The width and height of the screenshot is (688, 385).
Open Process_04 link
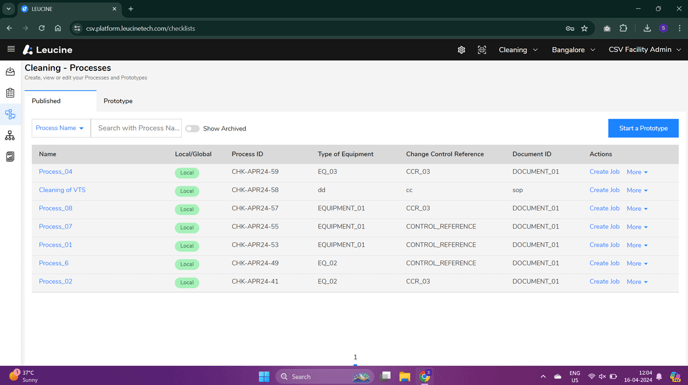coord(55,172)
